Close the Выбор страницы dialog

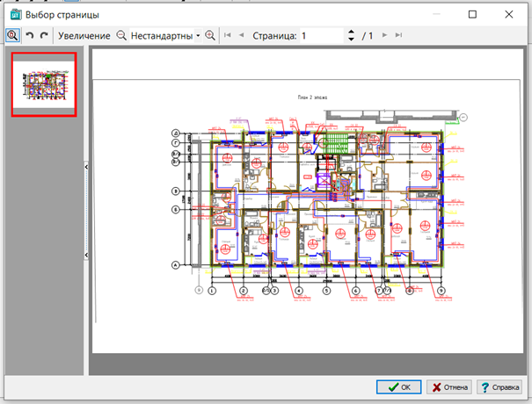pyautogui.click(x=508, y=14)
